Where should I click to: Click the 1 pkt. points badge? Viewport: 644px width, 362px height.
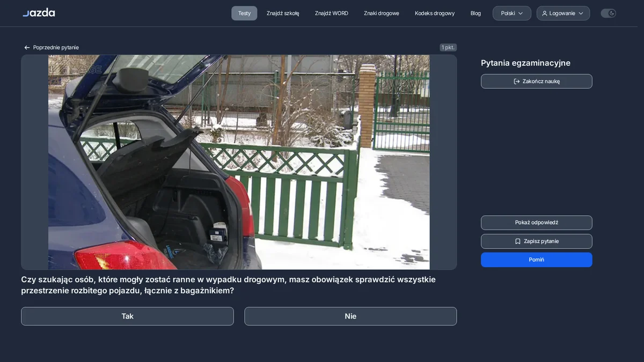[448, 47]
